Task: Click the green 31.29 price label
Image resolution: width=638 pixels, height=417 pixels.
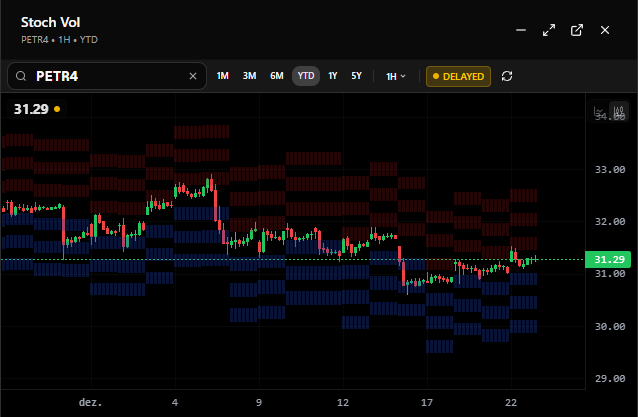Action: (608, 260)
